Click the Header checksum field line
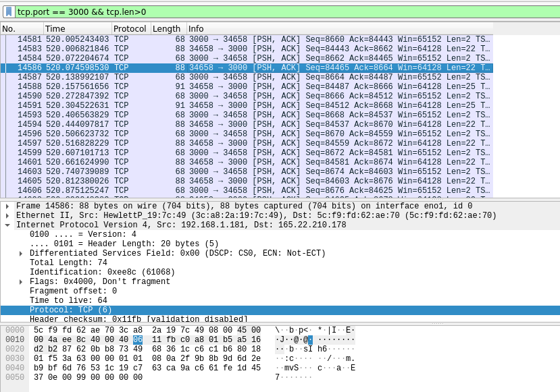Viewport: 560px width, 392px height. coord(138,319)
